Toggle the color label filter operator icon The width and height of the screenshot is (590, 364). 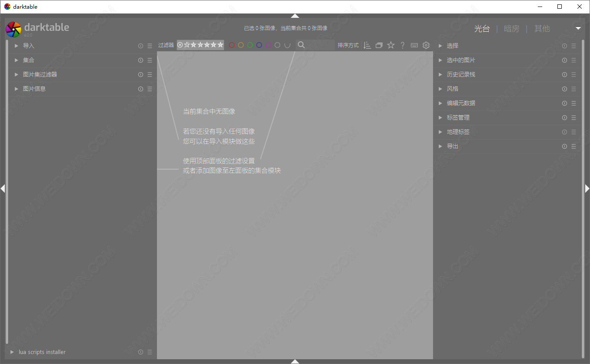click(x=287, y=45)
